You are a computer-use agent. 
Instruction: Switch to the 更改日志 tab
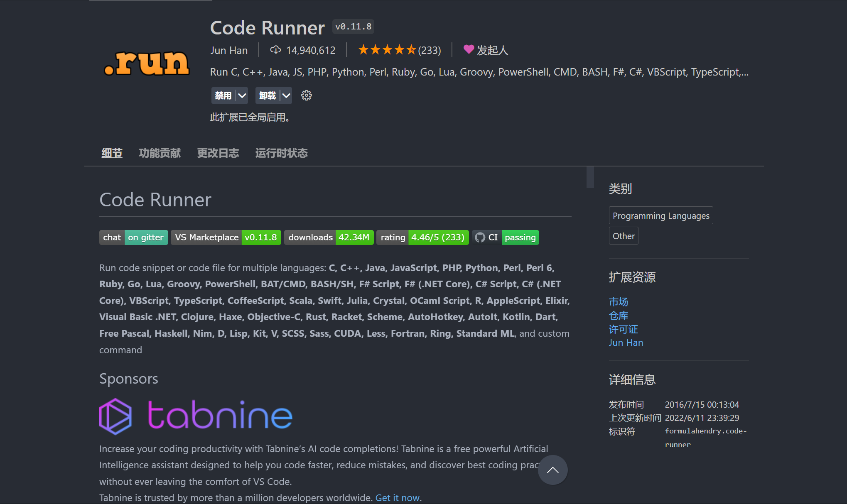[218, 153]
